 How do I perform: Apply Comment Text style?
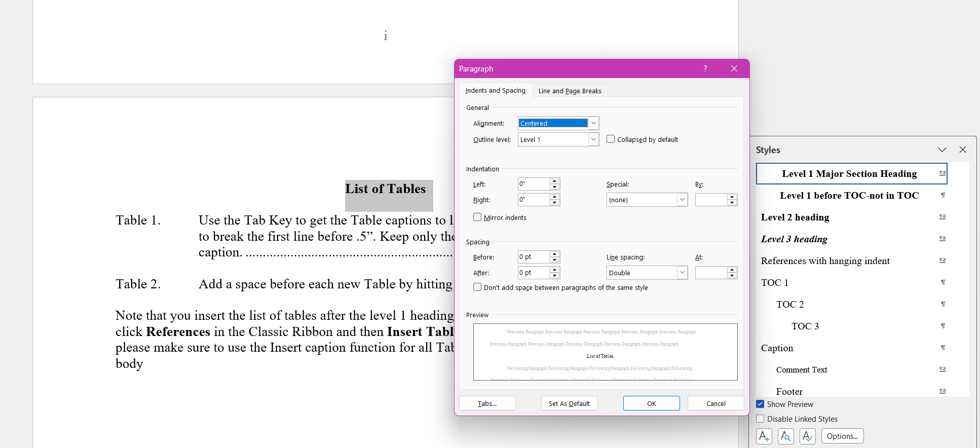coord(851,369)
